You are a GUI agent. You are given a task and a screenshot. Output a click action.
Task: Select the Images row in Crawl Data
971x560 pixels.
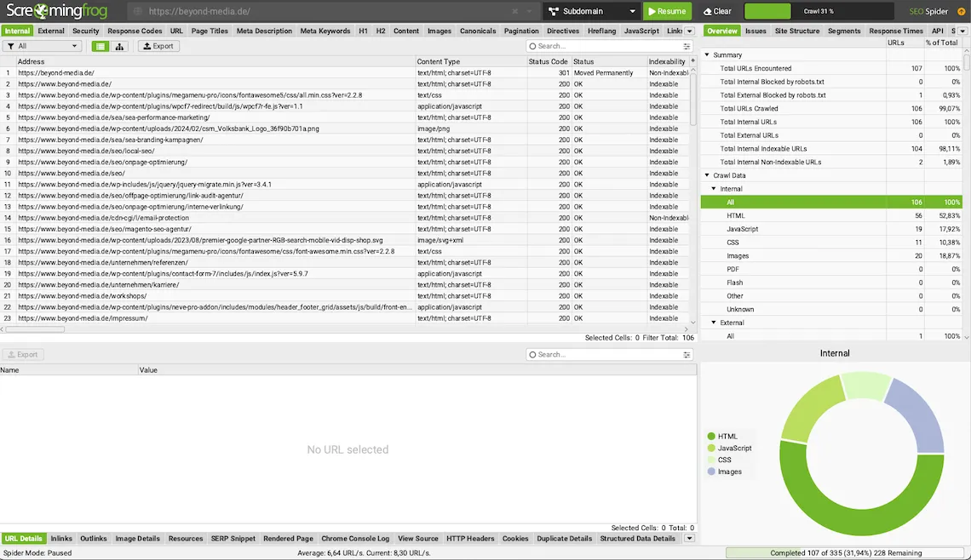coord(831,256)
